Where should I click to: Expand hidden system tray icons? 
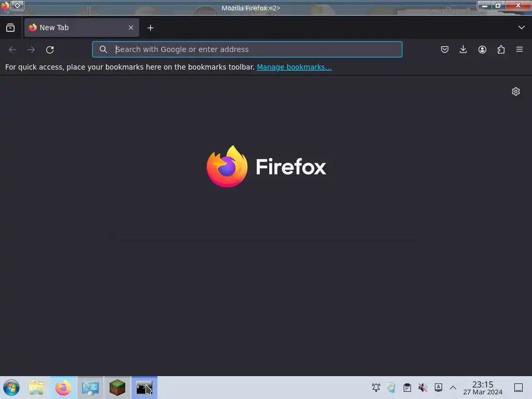[453, 387]
